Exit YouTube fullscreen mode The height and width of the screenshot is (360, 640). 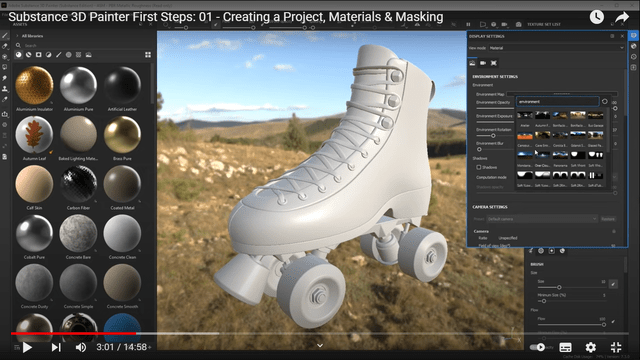tap(616, 347)
